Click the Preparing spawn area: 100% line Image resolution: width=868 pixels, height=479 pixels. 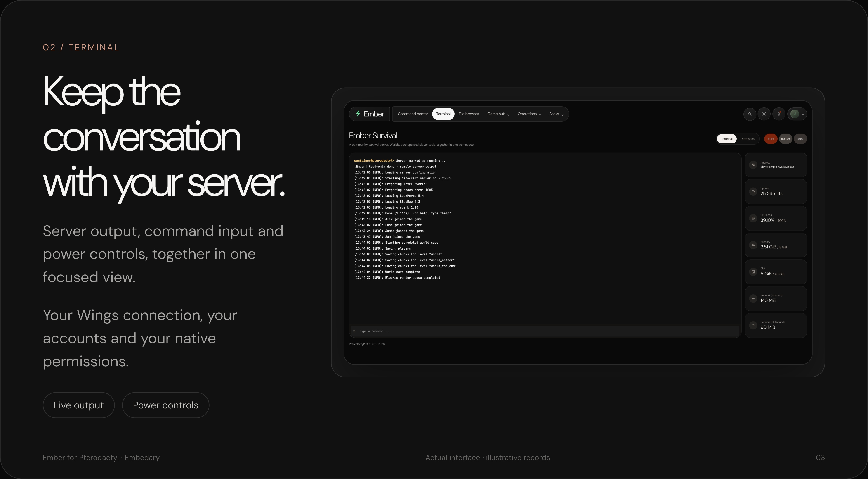(394, 190)
